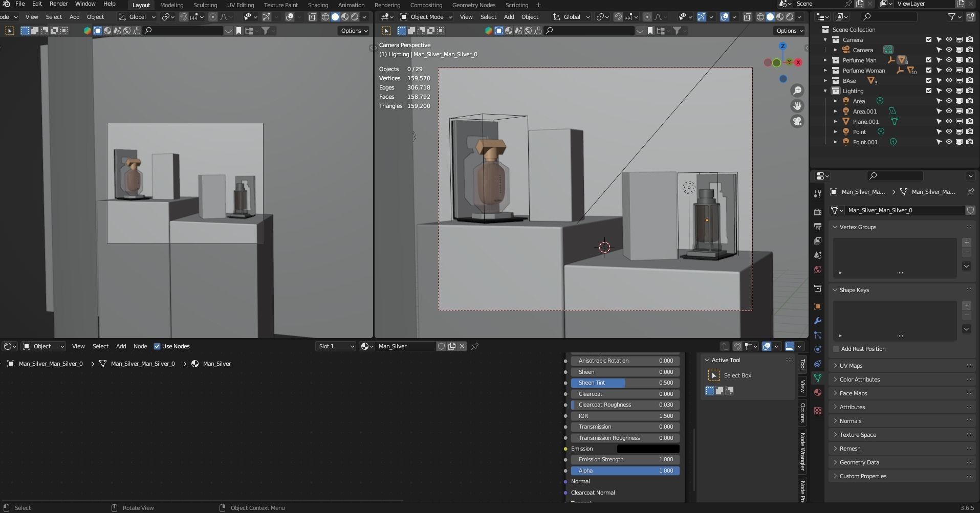
Task: Open node editor Object type dropdown
Action: (x=43, y=346)
